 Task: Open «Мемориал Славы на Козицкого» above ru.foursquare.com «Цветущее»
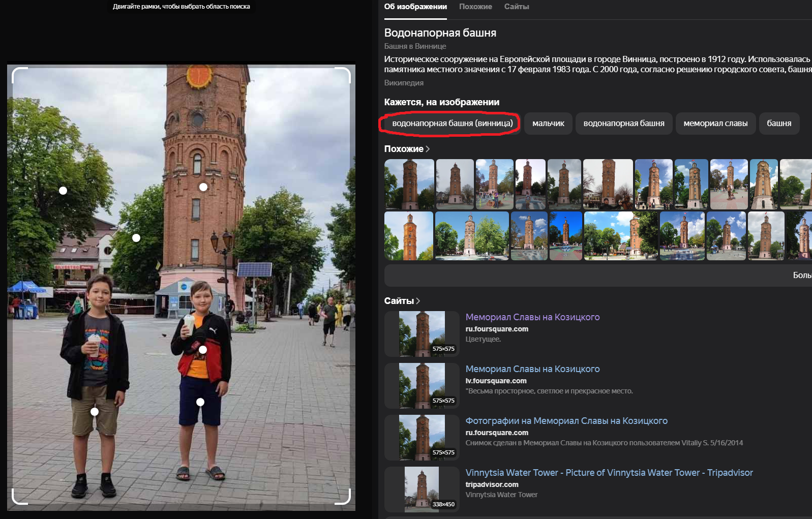pyautogui.click(x=532, y=317)
